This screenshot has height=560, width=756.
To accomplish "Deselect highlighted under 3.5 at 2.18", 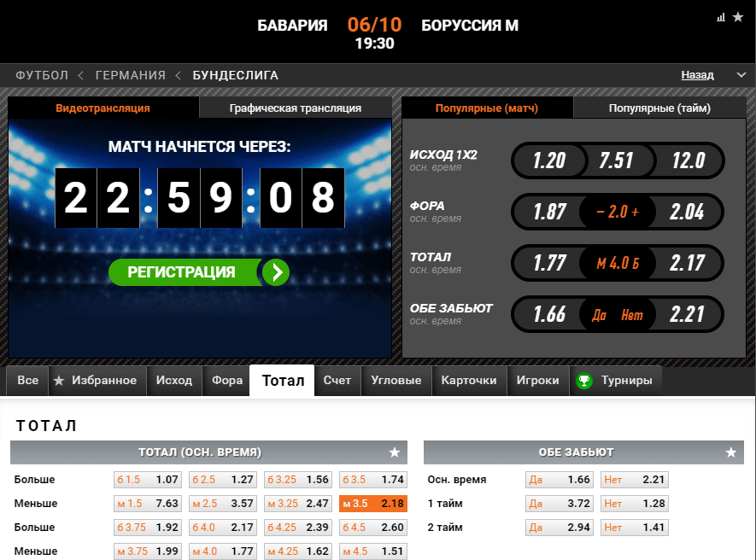I will click(373, 504).
